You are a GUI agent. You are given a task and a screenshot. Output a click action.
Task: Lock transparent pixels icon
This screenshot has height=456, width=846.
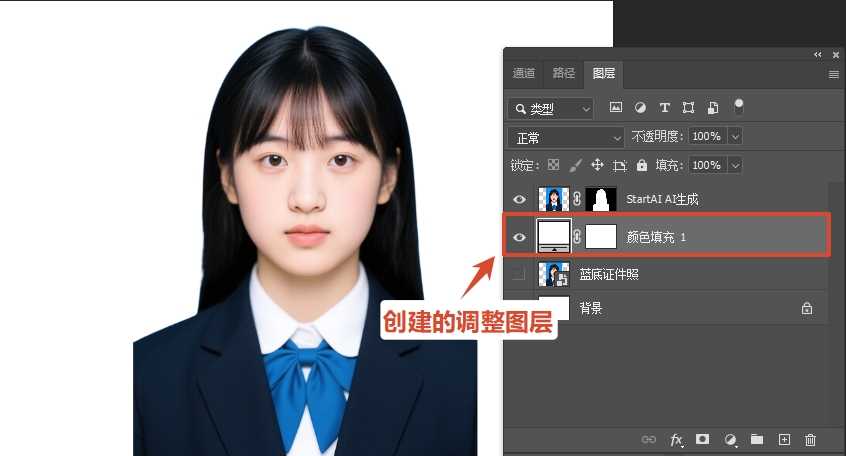click(x=554, y=165)
